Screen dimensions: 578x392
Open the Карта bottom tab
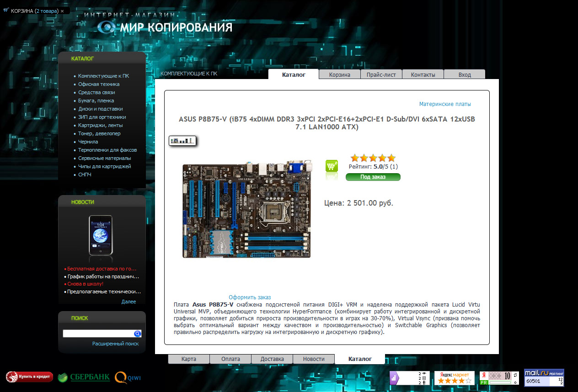pyautogui.click(x=189, y=359)
